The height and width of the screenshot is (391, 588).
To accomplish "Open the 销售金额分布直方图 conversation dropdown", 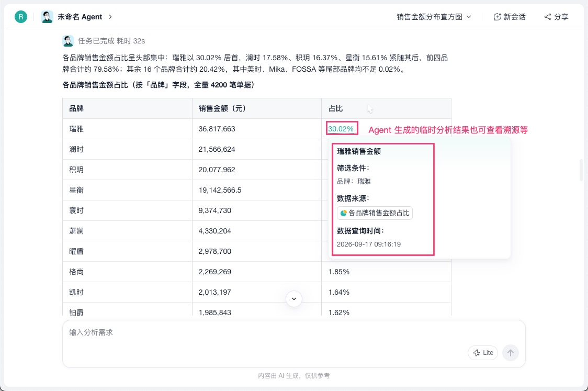I will [434, 17].
